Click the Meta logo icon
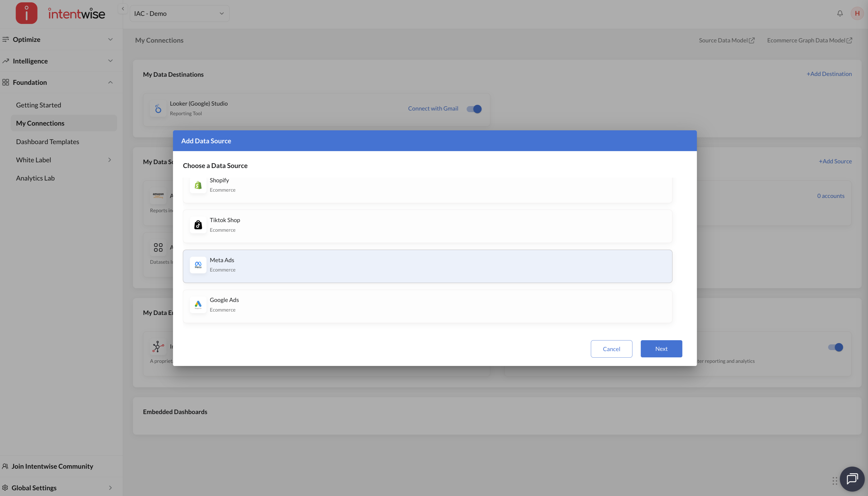The image size is (868, 496). pyautogui.click(x=198, y=265)
